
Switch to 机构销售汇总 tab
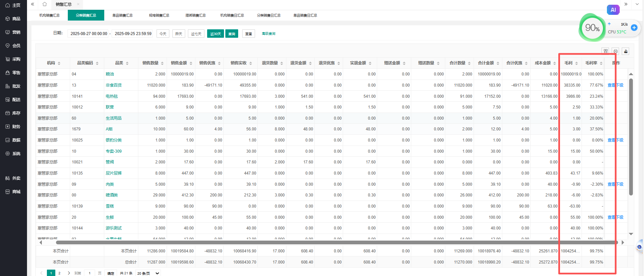pos(49,15)
